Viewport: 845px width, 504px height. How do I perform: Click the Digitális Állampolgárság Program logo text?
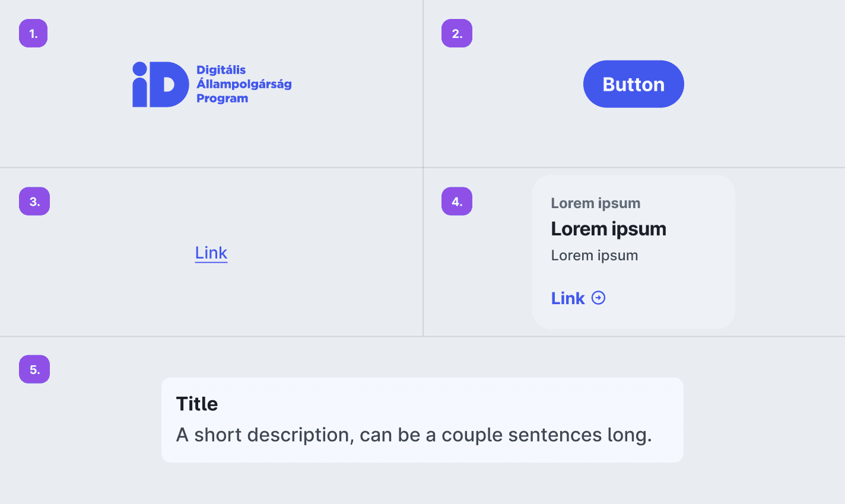pyautogui.click(x=244, y=84)
